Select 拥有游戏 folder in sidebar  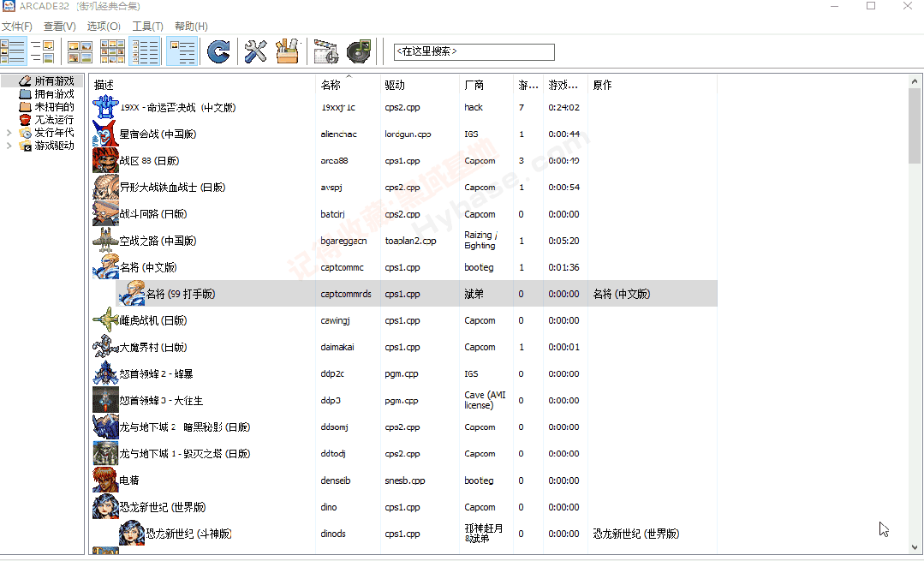(x=54, y=93)
